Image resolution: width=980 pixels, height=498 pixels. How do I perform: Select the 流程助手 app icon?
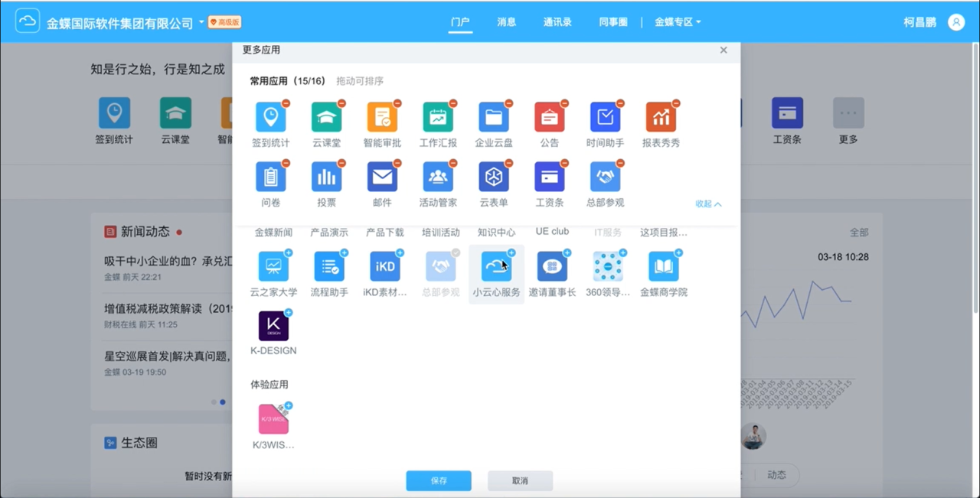click(x=329, y=266)
